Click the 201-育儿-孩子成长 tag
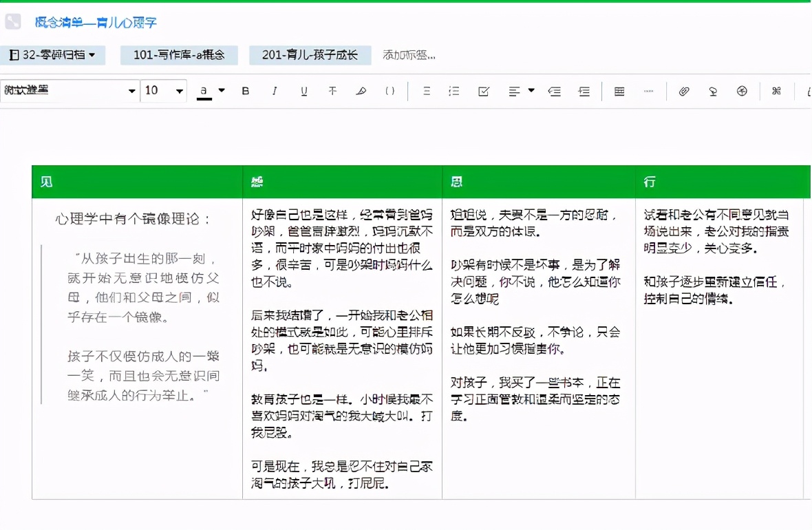This screenshot has width=812, height=530. 310,55
